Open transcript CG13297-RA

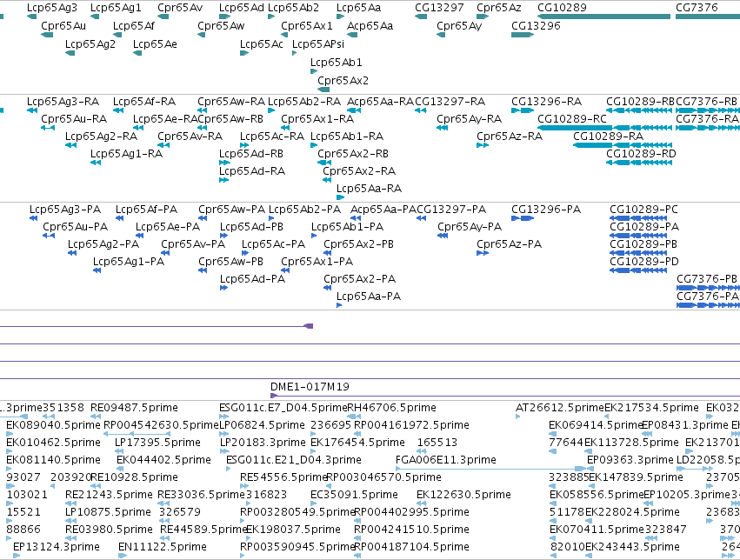click(x=450, y=102)
